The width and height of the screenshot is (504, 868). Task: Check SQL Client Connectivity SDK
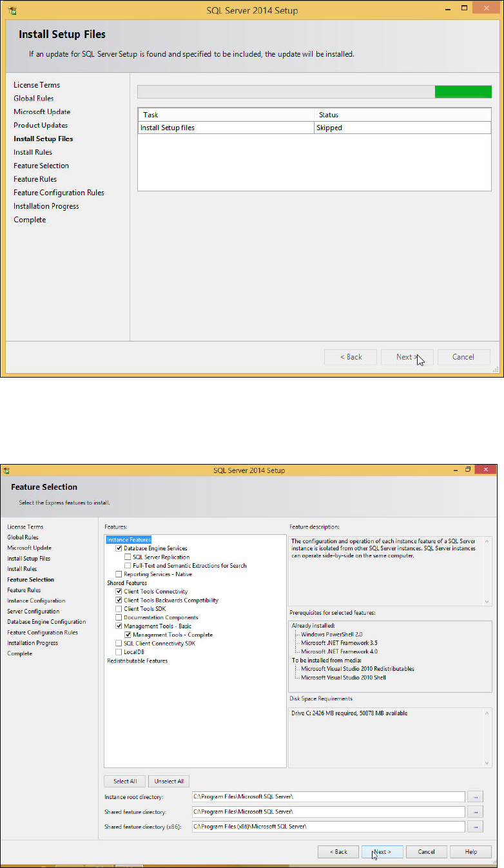119,643
